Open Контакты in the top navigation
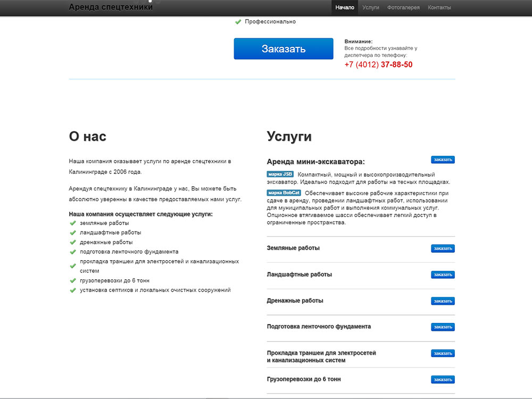 [439, 7]
